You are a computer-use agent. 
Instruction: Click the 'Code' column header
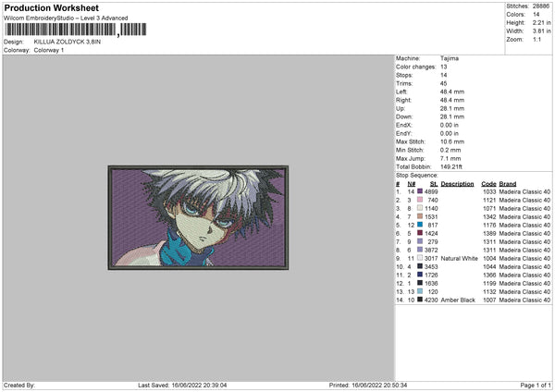(x=488, y=184)
